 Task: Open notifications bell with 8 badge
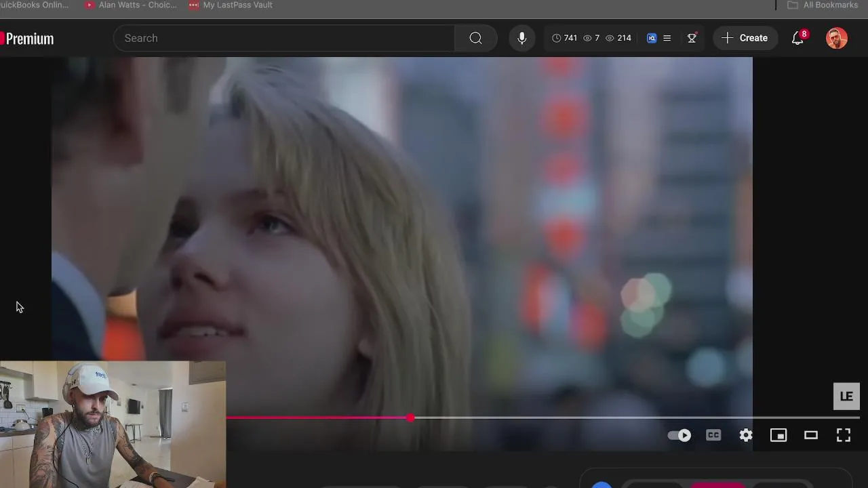click(x=798, y=38)
